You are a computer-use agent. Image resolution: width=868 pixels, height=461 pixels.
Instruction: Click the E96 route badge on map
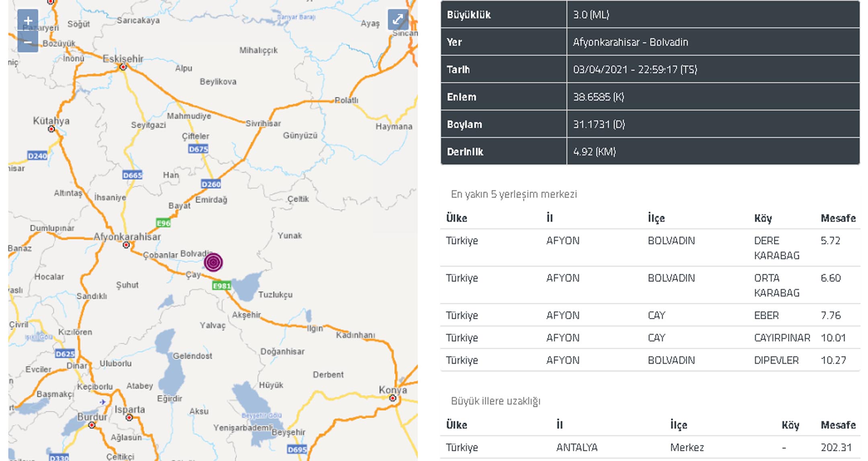tap(163, 223)
